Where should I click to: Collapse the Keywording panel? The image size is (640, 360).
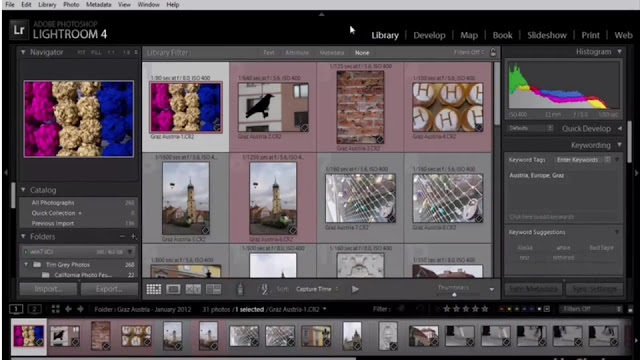coord(619,145)
